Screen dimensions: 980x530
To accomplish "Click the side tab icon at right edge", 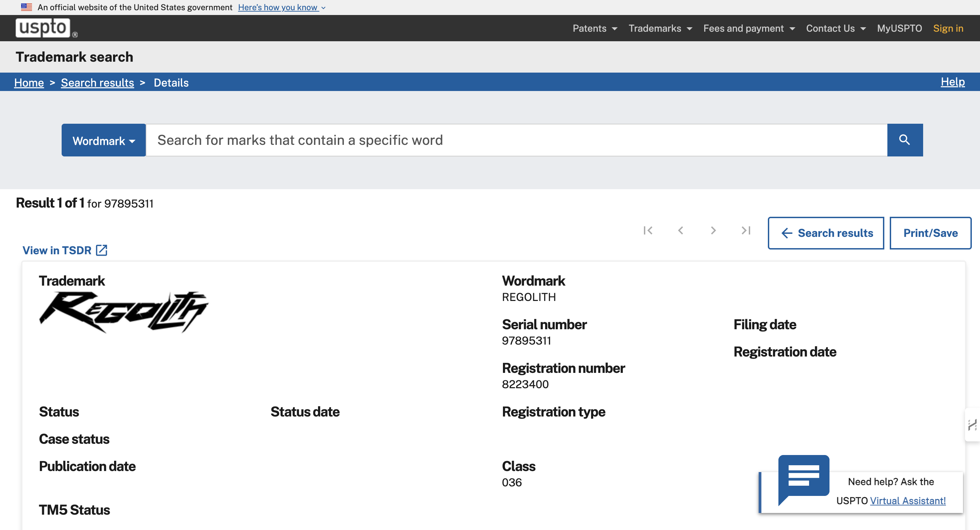I will tap(973, 425).
